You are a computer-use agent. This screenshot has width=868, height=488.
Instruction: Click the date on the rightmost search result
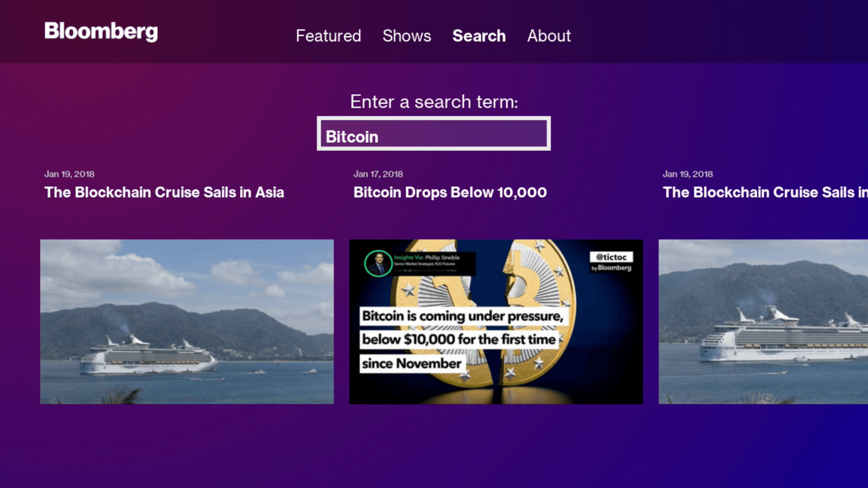(688, 174)
